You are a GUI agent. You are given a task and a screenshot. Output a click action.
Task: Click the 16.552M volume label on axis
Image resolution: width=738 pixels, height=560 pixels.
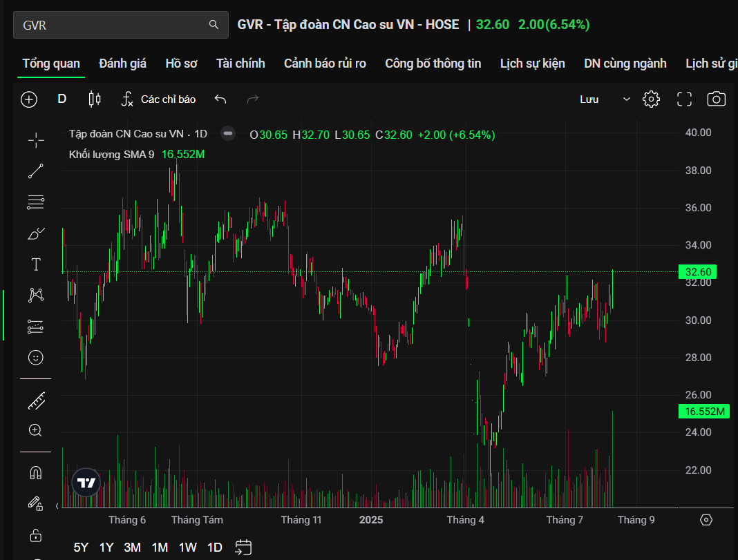tap(704, 412)
